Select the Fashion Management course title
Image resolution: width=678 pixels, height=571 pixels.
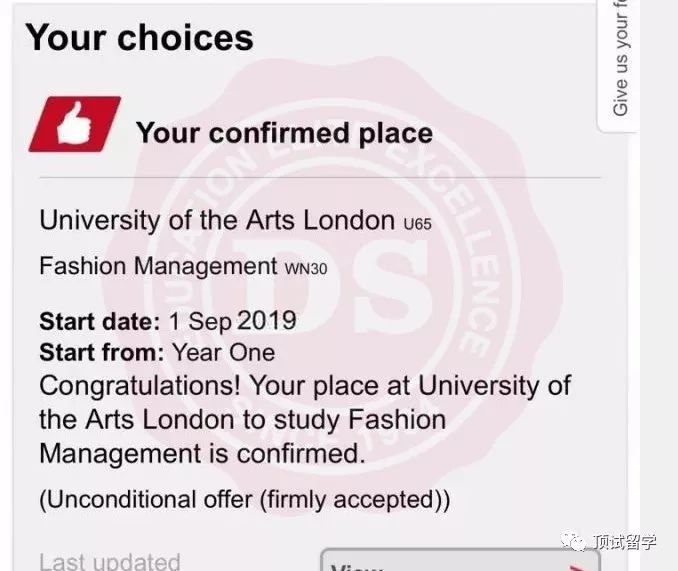(x=157, y=266)
